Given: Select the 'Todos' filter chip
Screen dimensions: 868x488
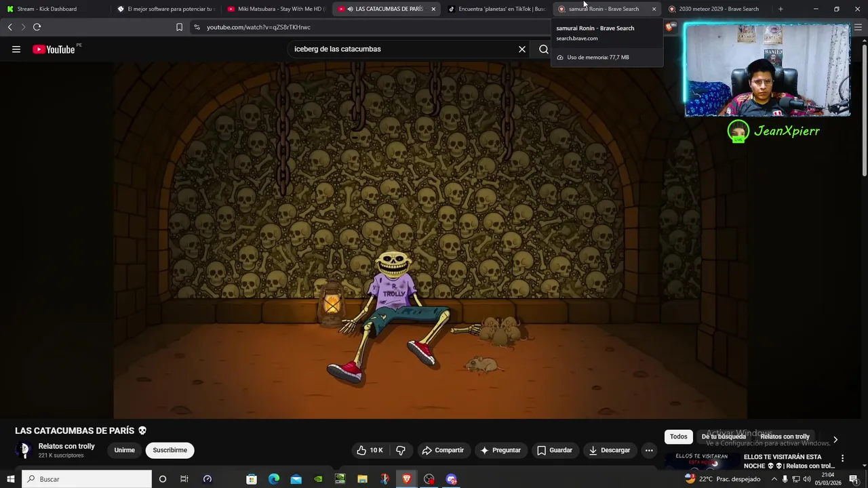Looking at the screenshot, I should point(678,436).
